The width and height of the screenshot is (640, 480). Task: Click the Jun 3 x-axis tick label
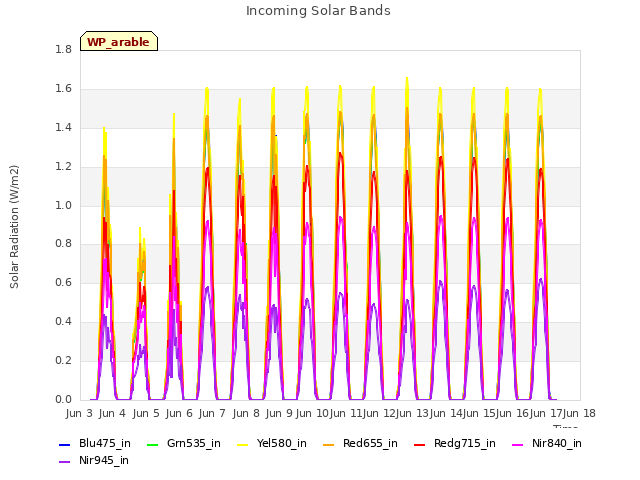[x=79, y=413]
